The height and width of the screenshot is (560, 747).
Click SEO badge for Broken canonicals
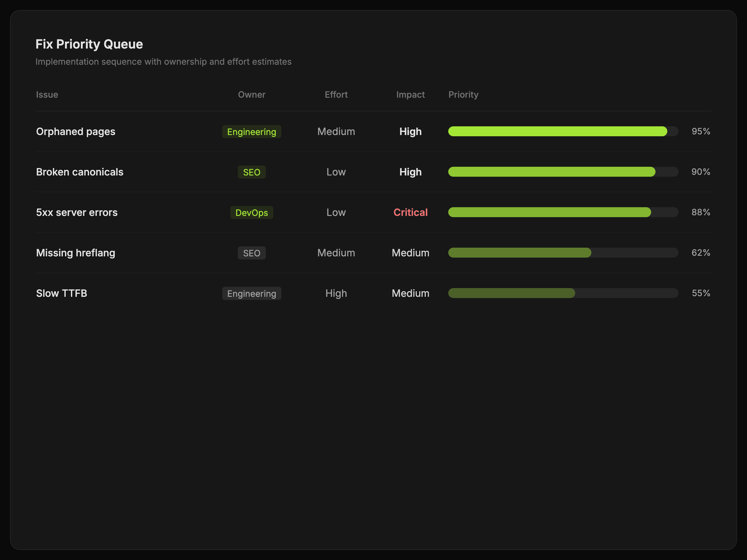pos(251,172)
